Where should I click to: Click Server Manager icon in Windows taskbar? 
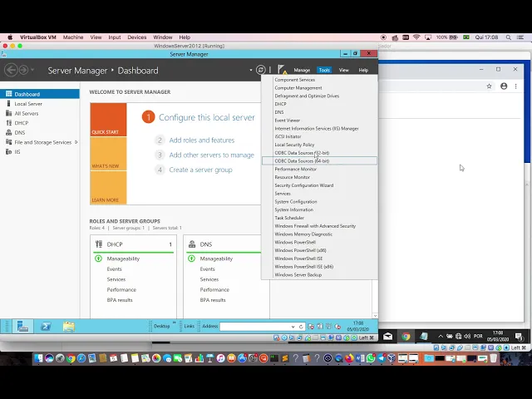[x=22, y=327]
